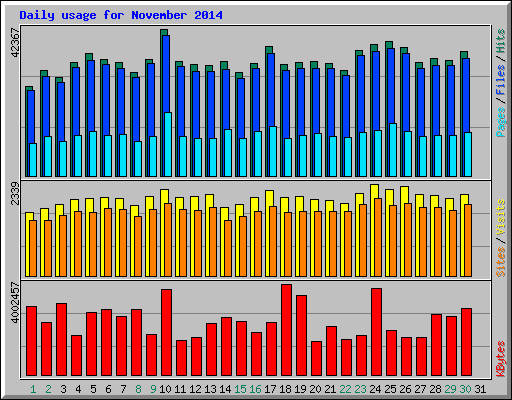Click the Sites legend label

[x=501, y=262]
